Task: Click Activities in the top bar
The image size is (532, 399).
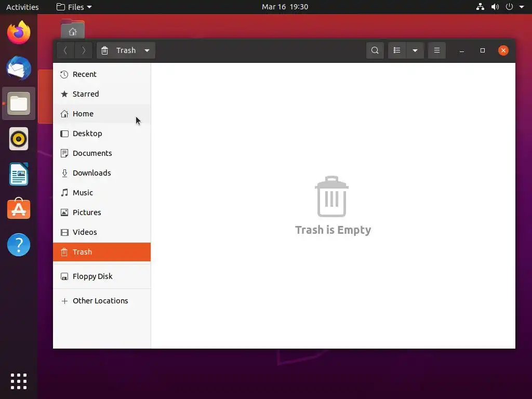Action: (x=22, y=7)
